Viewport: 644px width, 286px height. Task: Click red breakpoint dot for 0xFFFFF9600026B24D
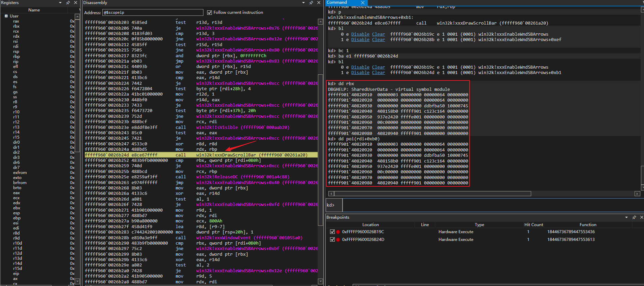[x=338, y=240]
